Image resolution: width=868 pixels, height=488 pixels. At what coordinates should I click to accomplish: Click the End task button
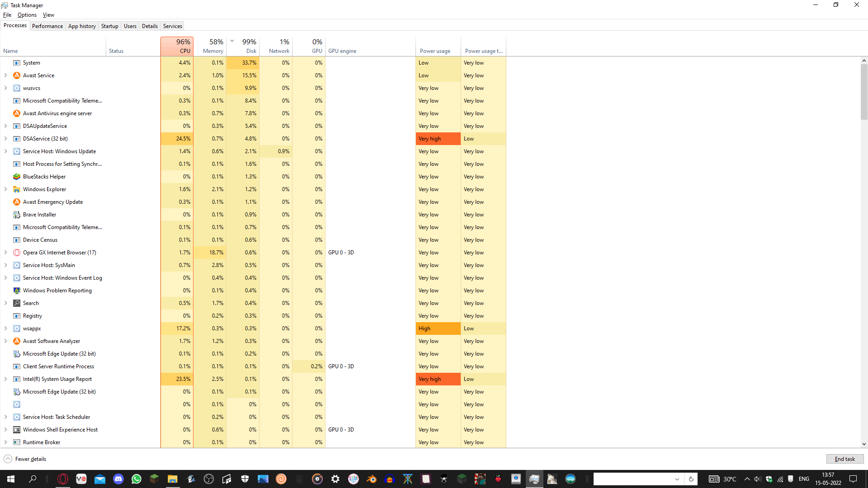click(844, 459)
